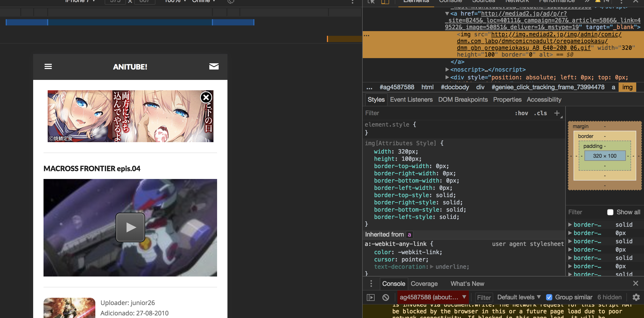Open the ANITUBE hamburger menu
This screenshot has width=644, height=318.
click(x=48, y=67)
